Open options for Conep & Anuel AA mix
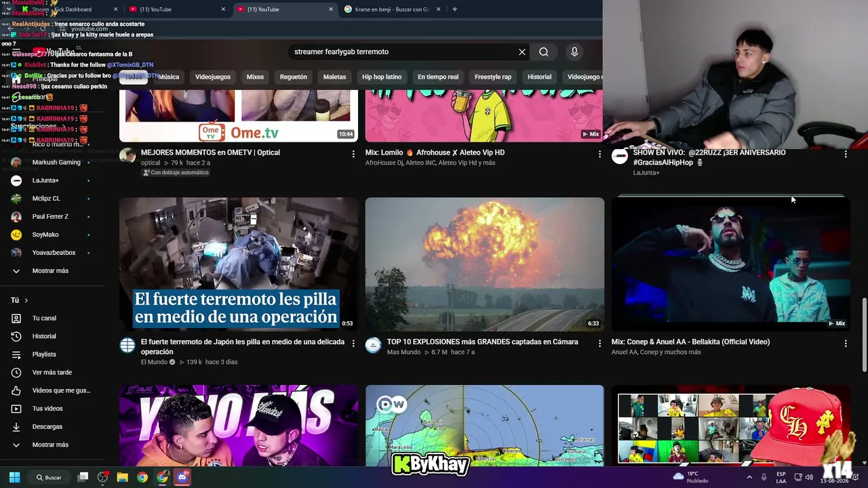This screenshot has height=488, width=868. click(846, 344)
